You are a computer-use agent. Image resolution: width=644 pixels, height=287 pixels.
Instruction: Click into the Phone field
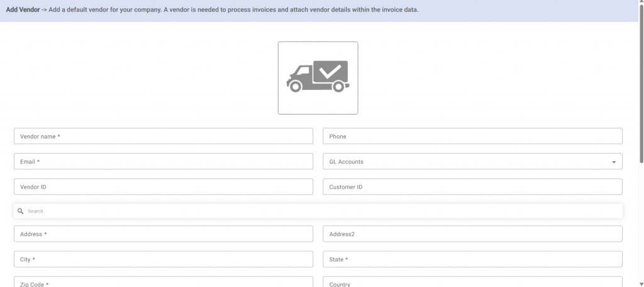(x=472, y=137)
